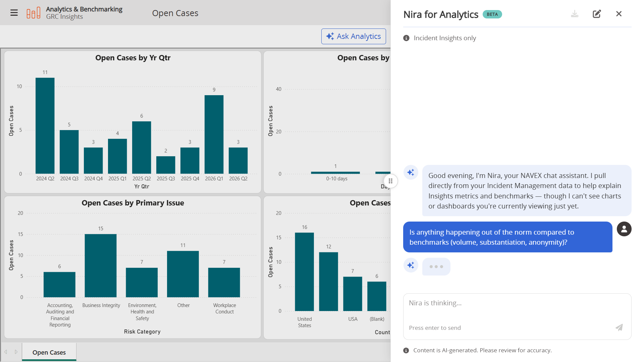The width and height of the screenshot is (644, 362).
Task: Click Nira's greeting message bubble
Action: pos(527,190)
